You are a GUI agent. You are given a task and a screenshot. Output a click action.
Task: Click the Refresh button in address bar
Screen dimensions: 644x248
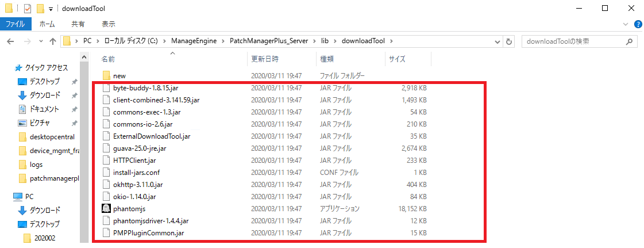(509, 41)
